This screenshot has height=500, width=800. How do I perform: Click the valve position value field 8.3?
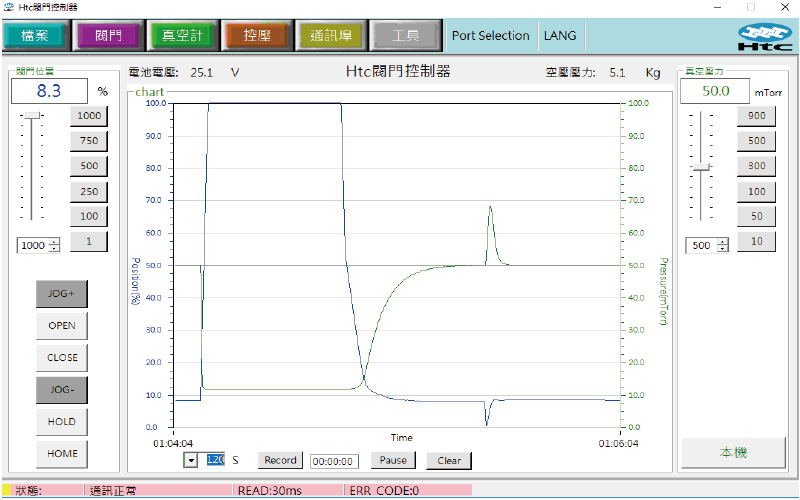[x=49, y=91]
